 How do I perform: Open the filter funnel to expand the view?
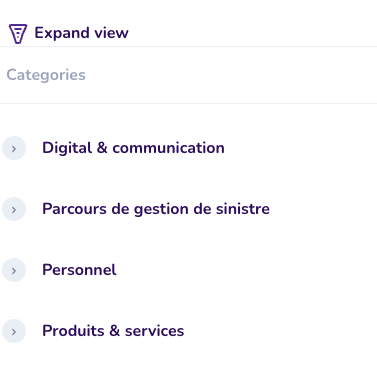pyautogui.click(x=18, y=33)
